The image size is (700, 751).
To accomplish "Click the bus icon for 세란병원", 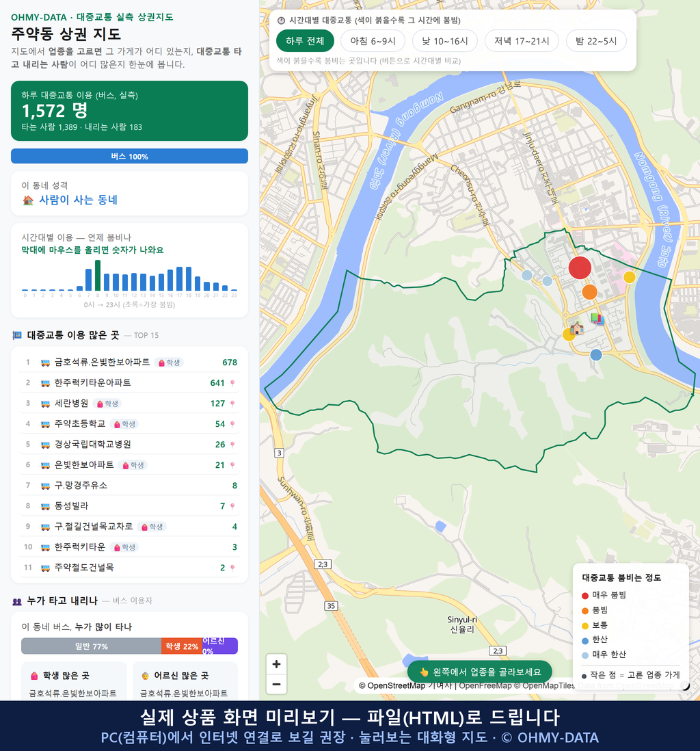I will tap(46, 404).
